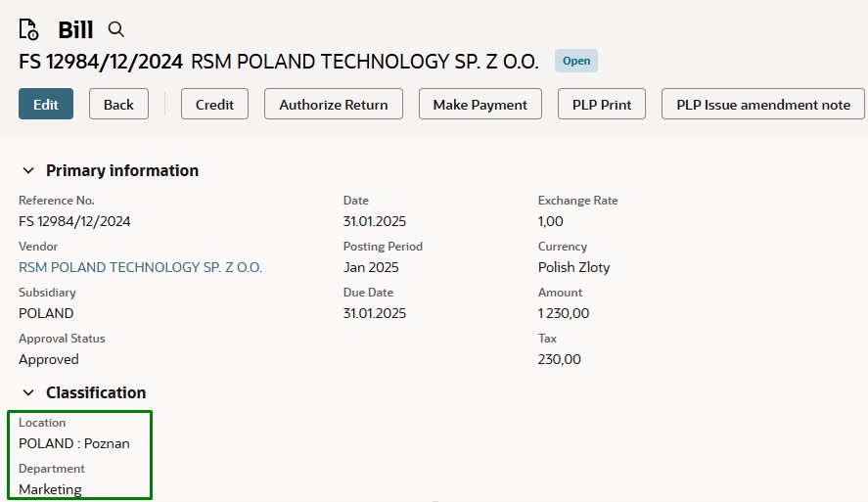Click the PLP Print button

602,105
